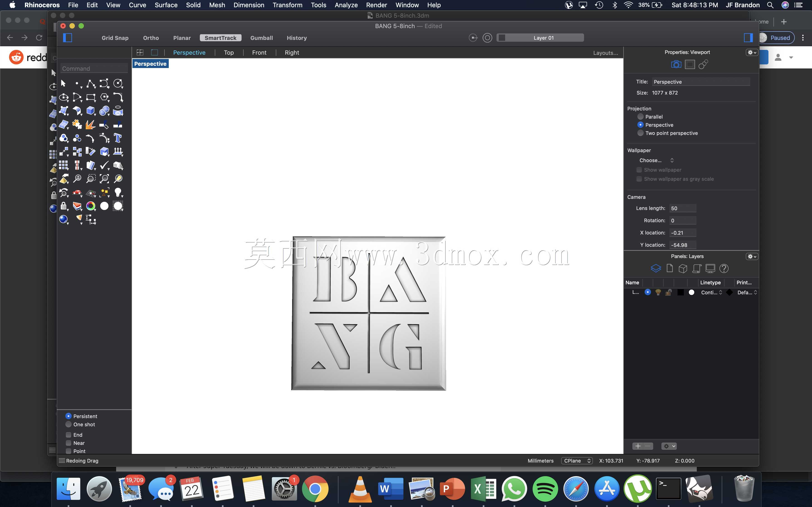812x507 pixels.
Task: Click the blue Render sphere tool
Action: (x=64, y=220)
